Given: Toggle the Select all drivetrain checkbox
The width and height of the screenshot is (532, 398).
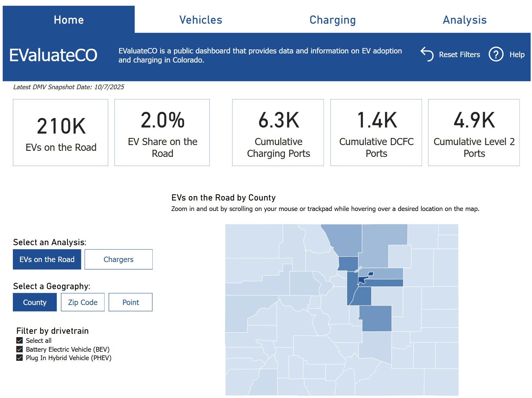Looking at the screenshot, I should pyautogui.click(x=20, y=341).
